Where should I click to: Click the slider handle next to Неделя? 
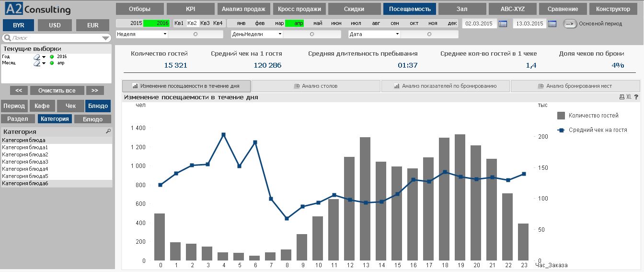195,34
